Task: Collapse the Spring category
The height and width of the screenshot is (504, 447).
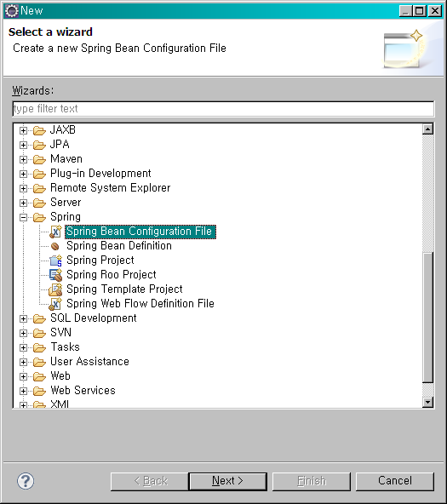Action: coord(23,217)
